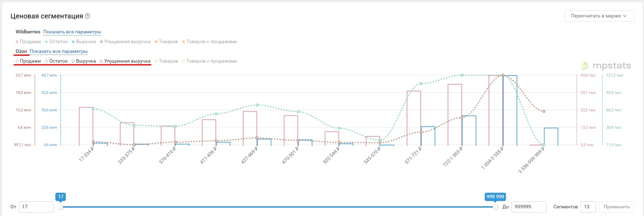Screen dimensions: 644x216
Task: Toggle Wildberries Товаров series
Action: (166, 41)
